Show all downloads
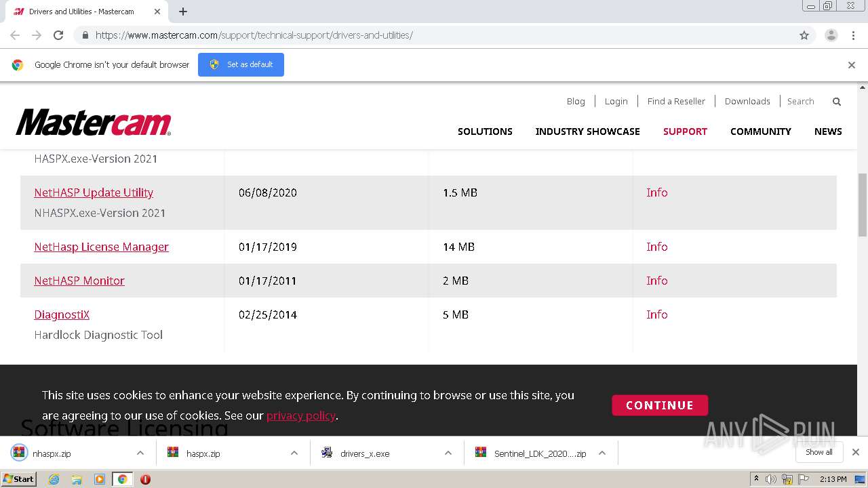The image size is (868, 488). coord(819,452)
